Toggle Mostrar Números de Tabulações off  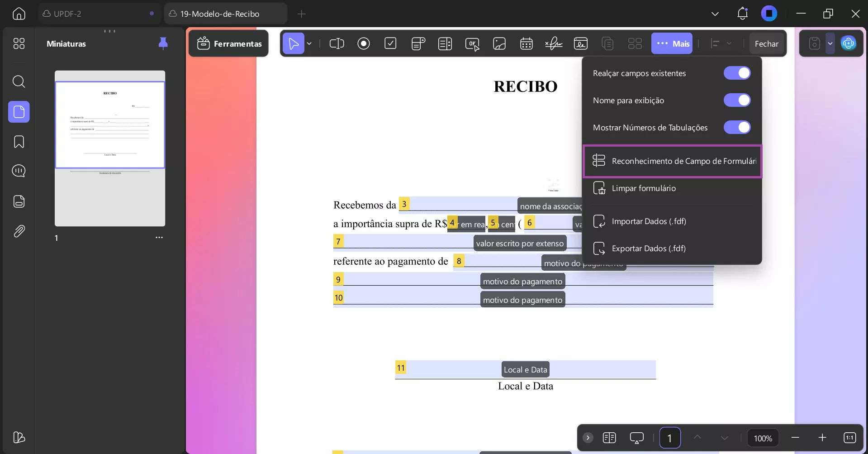737,127
